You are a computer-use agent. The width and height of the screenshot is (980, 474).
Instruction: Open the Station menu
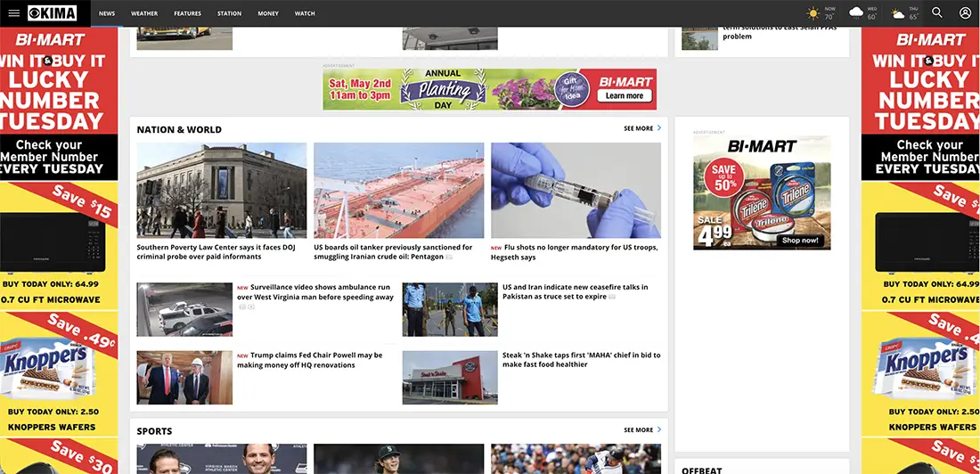tap(229, 13)
